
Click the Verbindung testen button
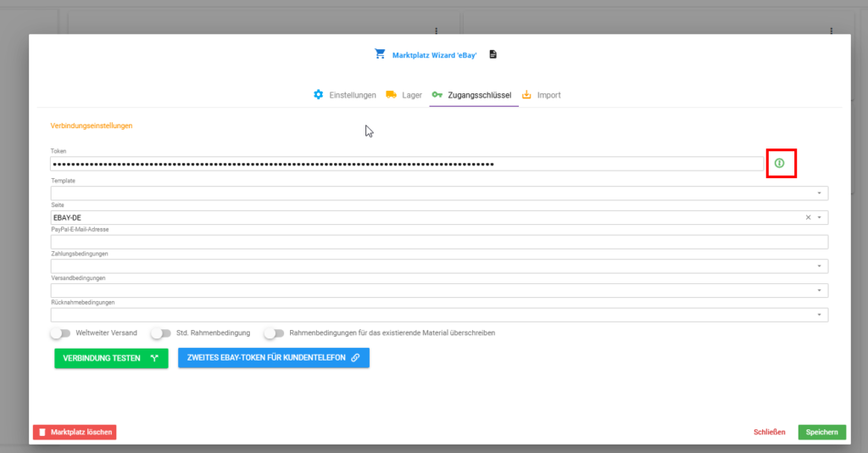[111, 358]
